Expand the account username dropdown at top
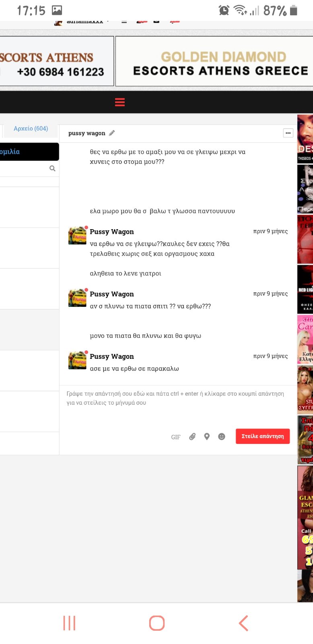313x644 pixels. point(85,22)
